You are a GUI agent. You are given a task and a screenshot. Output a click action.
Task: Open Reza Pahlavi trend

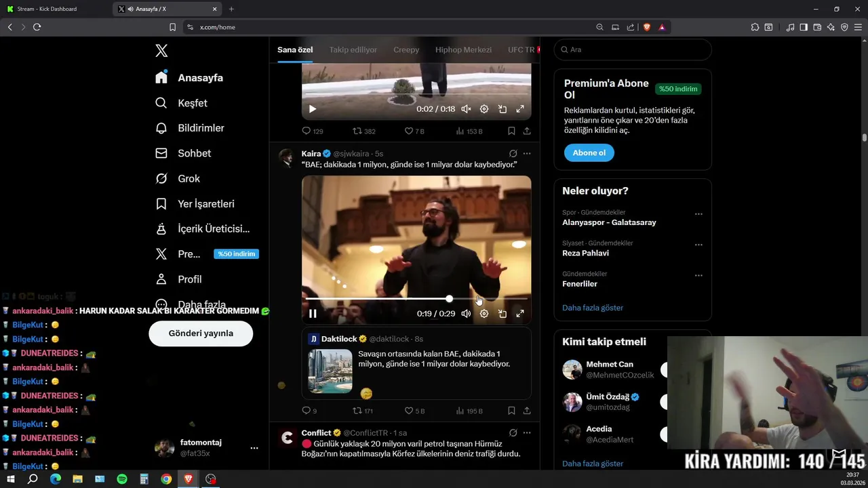coord(585,253)
